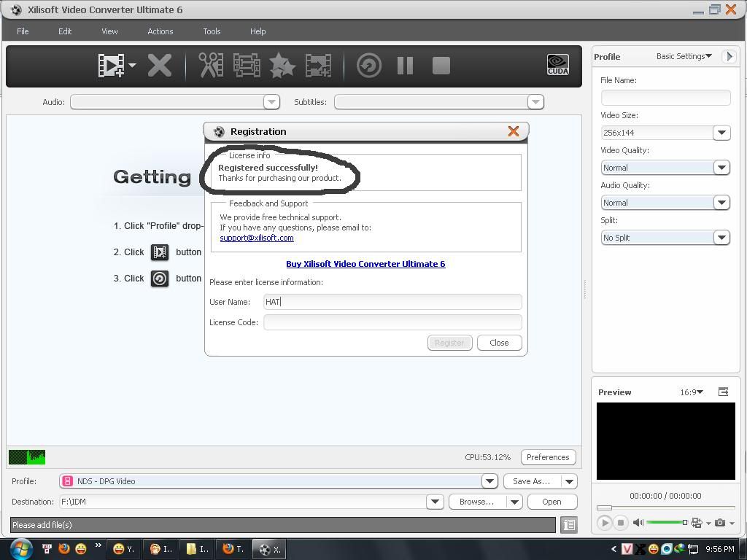Expand the Subtitles dropdown
The image size is (747, 560).
pos(535,102)
